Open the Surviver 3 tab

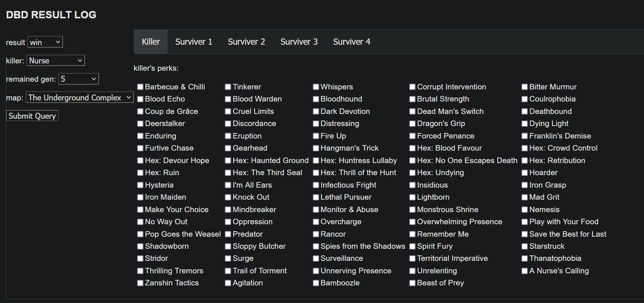pos(299,42)
